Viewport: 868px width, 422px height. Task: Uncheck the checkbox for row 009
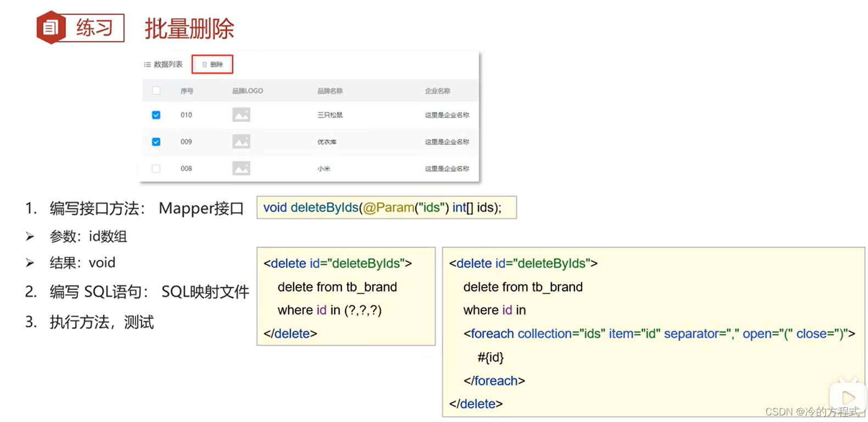click(x=156, y=142)
